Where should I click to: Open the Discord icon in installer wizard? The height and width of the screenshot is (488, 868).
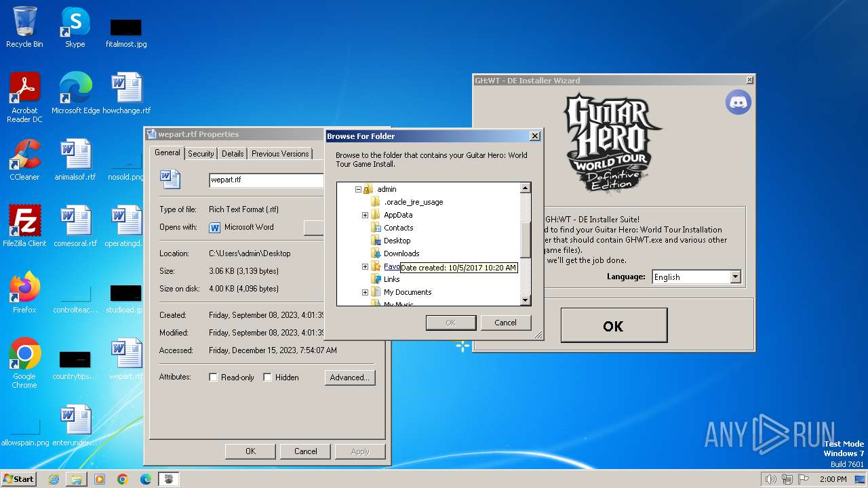(x=738, y=102)
